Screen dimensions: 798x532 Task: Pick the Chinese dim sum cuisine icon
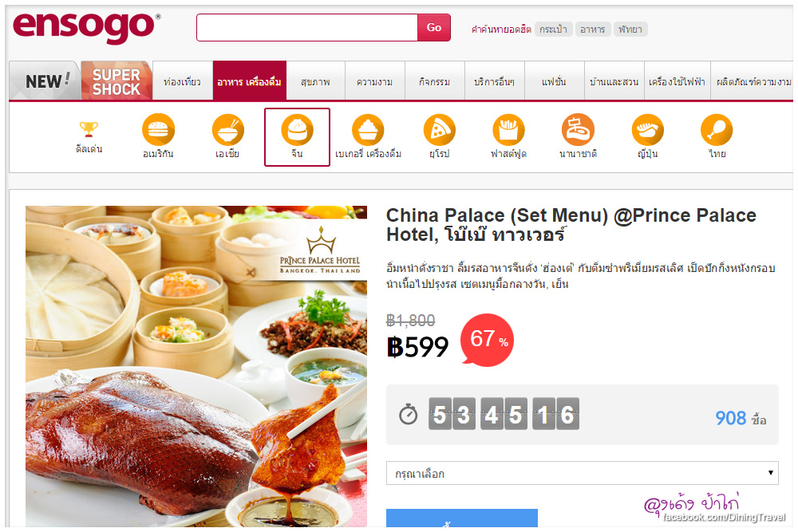(297, 130)
